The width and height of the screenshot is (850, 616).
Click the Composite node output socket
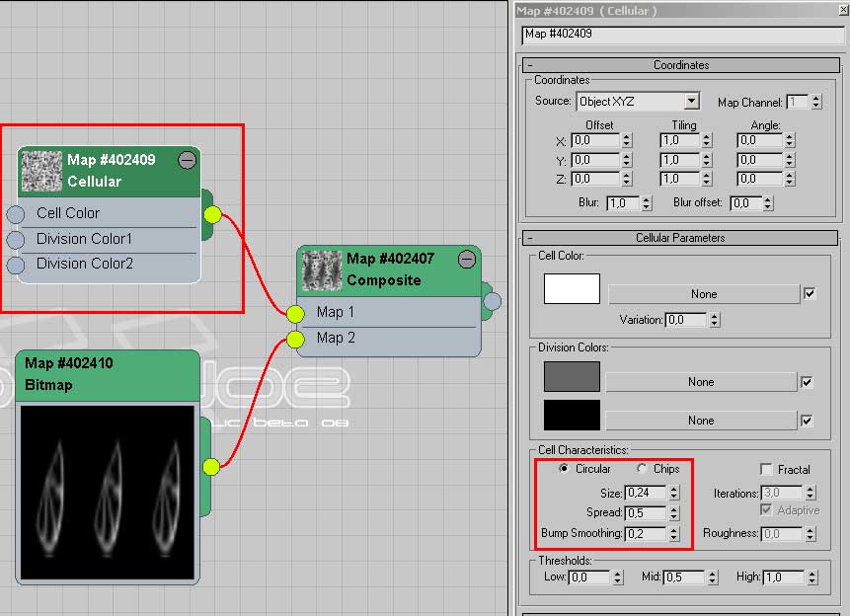tap(492, 301)
